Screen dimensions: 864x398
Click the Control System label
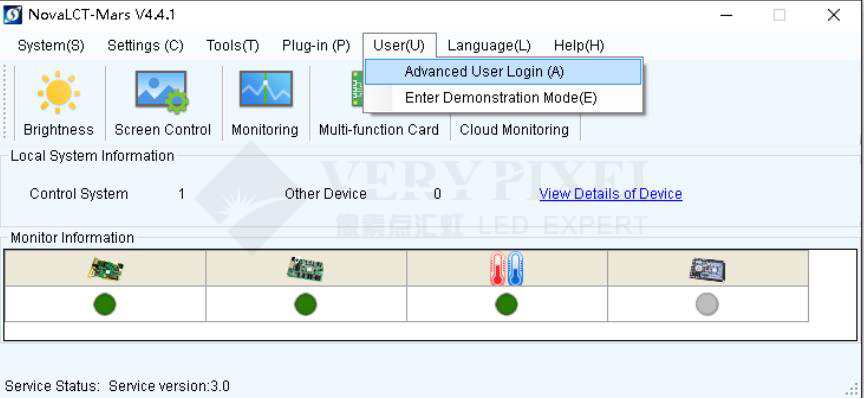coord(79,194)
